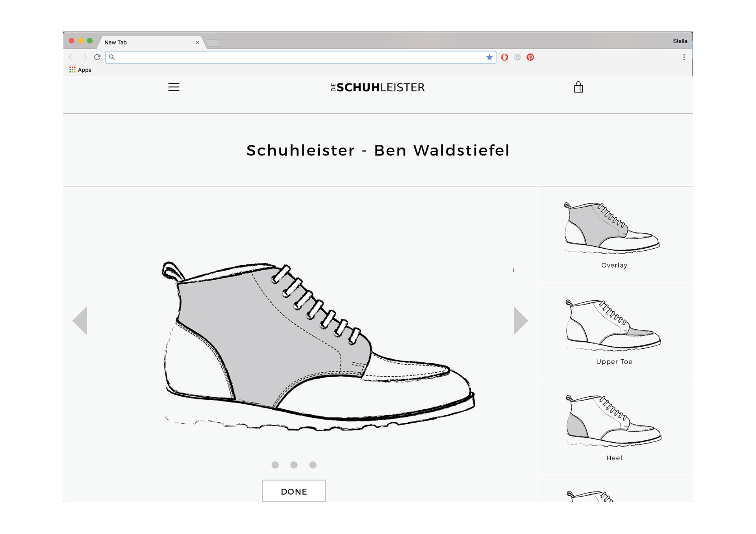The image size is (756, 534).
Task: Click the grey extension icon
Action: [x=517, y=57]
